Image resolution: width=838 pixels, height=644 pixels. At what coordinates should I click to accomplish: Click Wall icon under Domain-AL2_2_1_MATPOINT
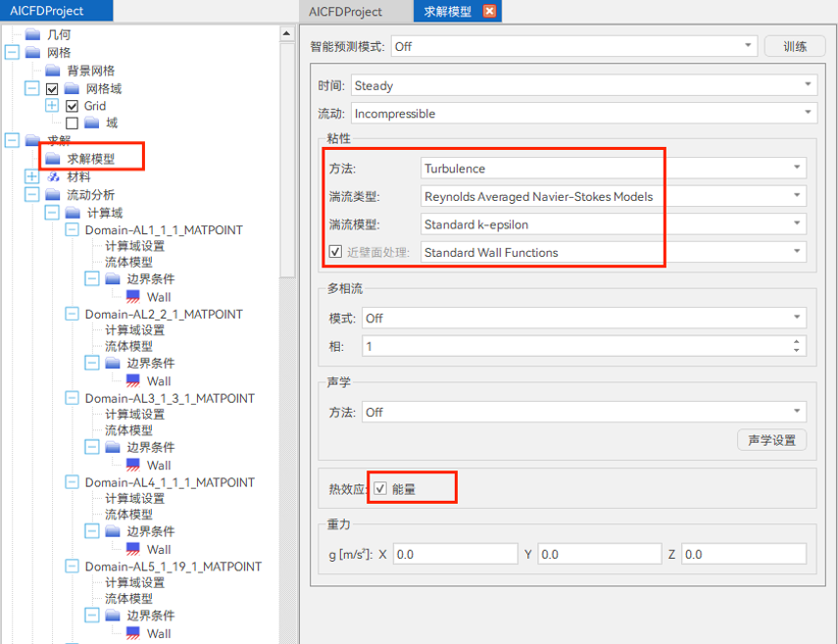click(x=132, y=381)
